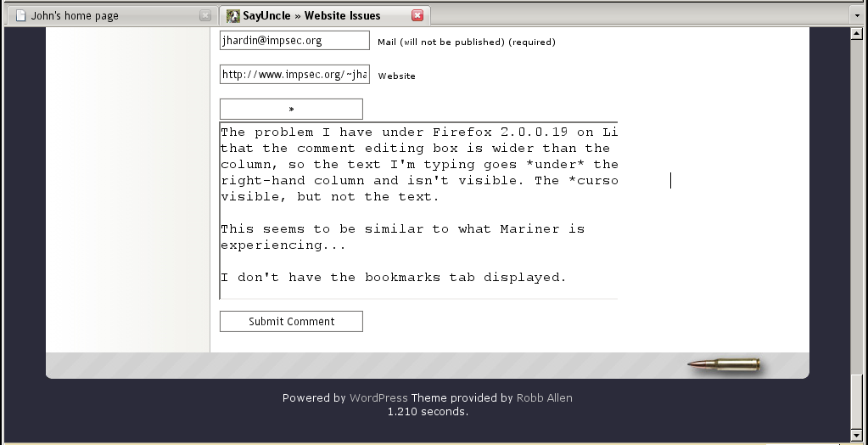Screen dimensions: 868x445
Task: Click the scrollbar up arrow
Action: coord(856,33)
